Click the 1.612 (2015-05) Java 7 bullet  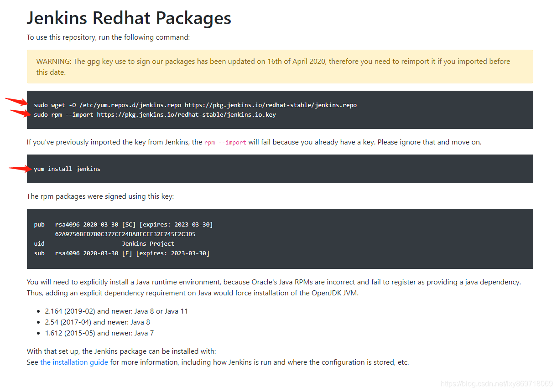pos(99,333)
